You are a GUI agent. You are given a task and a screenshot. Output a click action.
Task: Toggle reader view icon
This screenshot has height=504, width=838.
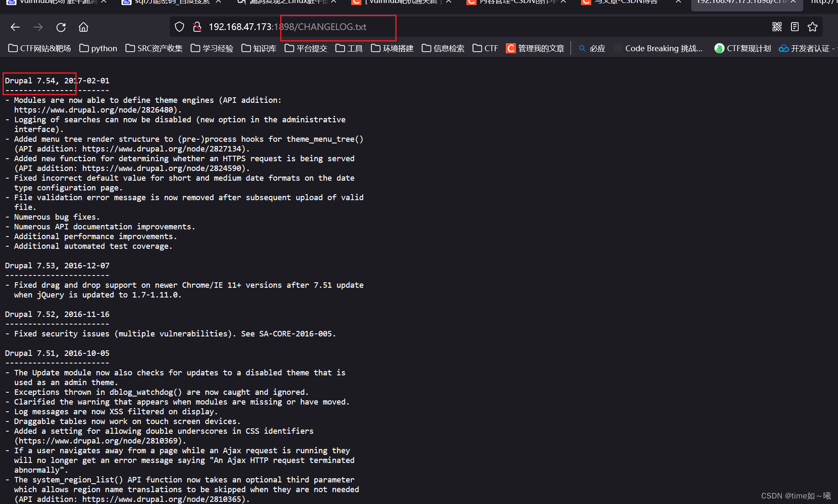click(794, 27)
